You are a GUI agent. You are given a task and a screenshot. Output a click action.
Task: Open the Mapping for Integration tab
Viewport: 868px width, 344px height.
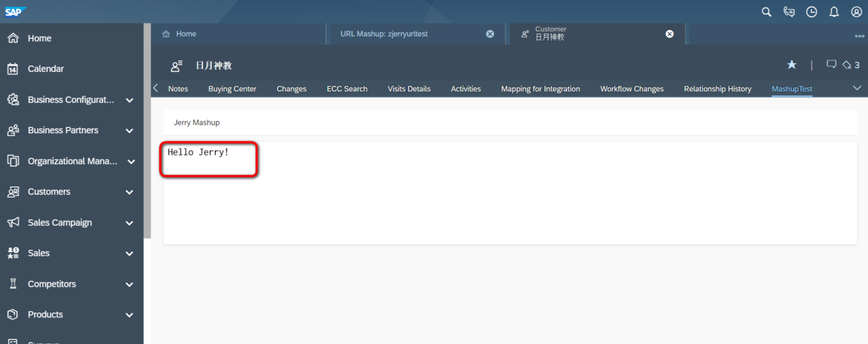[540, 89]
